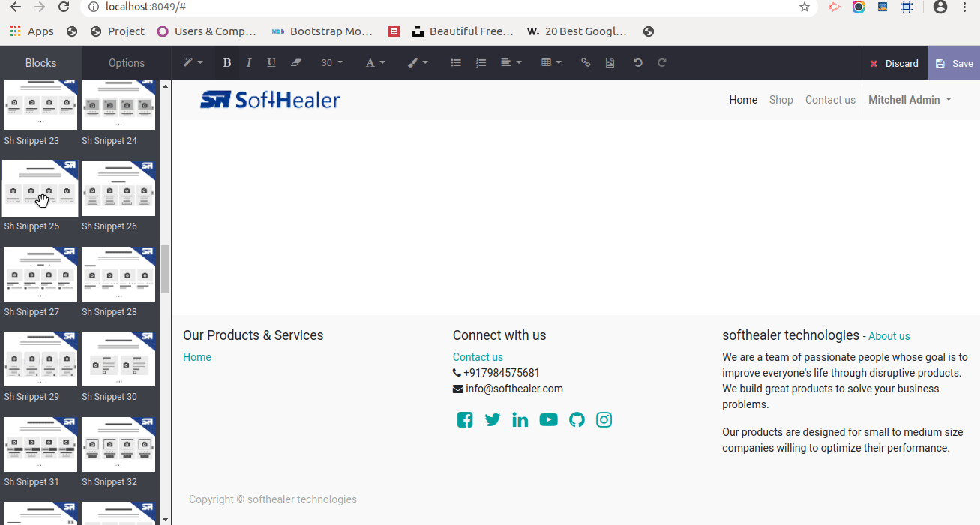
Task: Open the Contact us menu item
Action: click(x=830, y=100)
